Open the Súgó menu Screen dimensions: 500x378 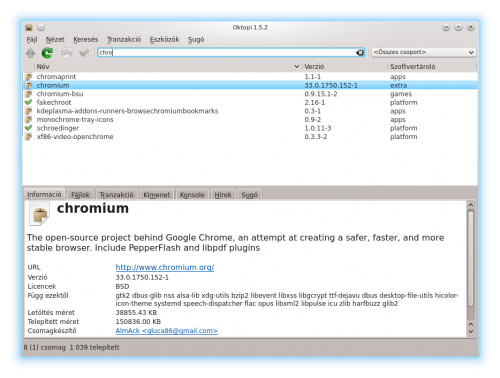[196, 39]
